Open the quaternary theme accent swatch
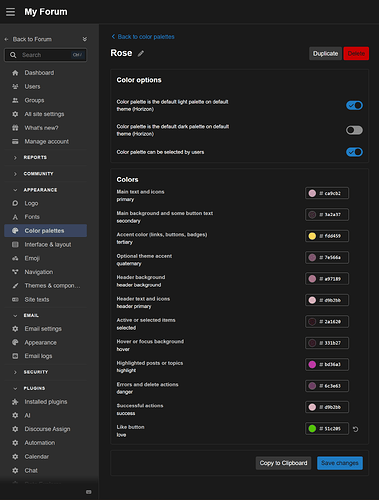Viewport: 379px width, 500px height. [312, 257]
